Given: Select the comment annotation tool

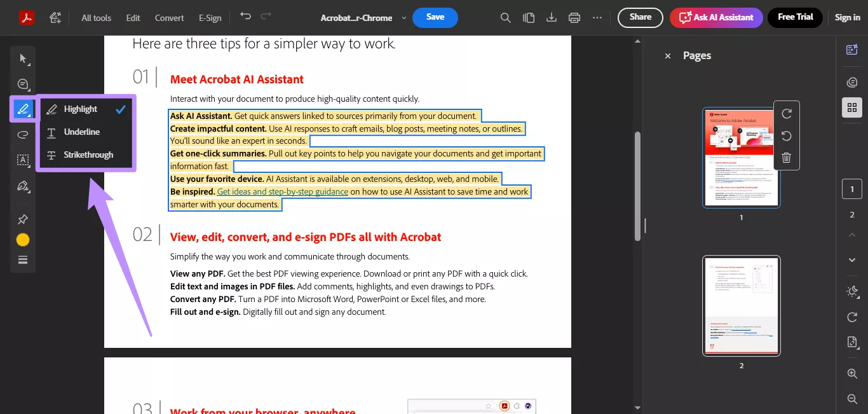Looking at the screenshot, I should 23,84.
